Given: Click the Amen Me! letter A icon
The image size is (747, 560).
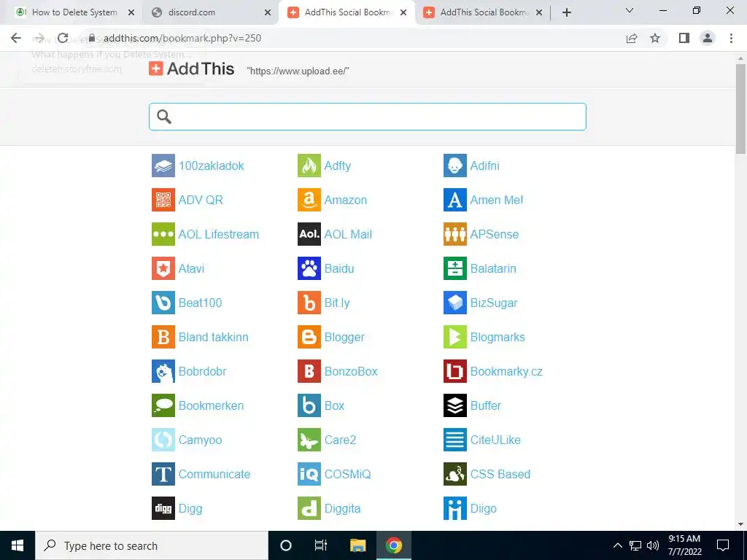Looking at the screenshot, I should coord(454,200).
